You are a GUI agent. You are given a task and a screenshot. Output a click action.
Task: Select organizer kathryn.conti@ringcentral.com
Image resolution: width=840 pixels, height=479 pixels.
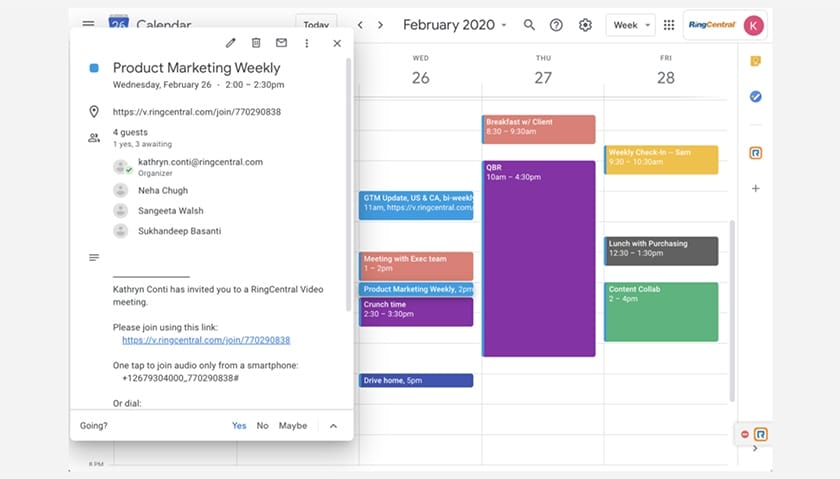200,162
